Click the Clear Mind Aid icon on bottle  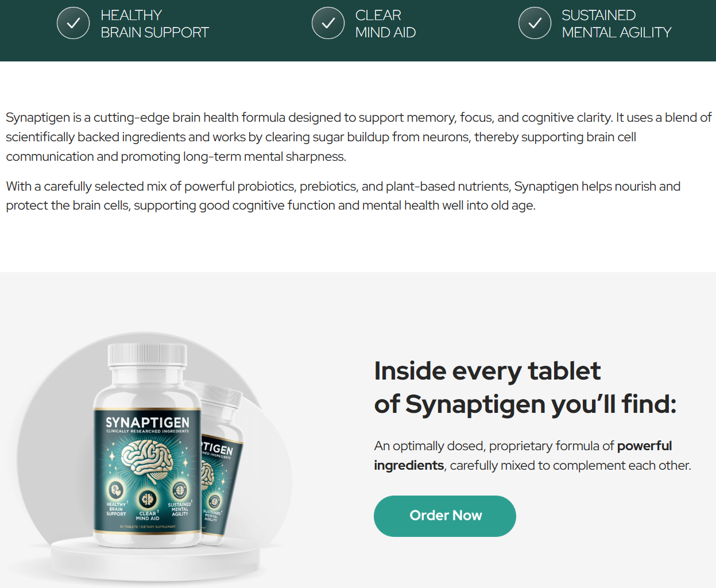click(148, 498)
